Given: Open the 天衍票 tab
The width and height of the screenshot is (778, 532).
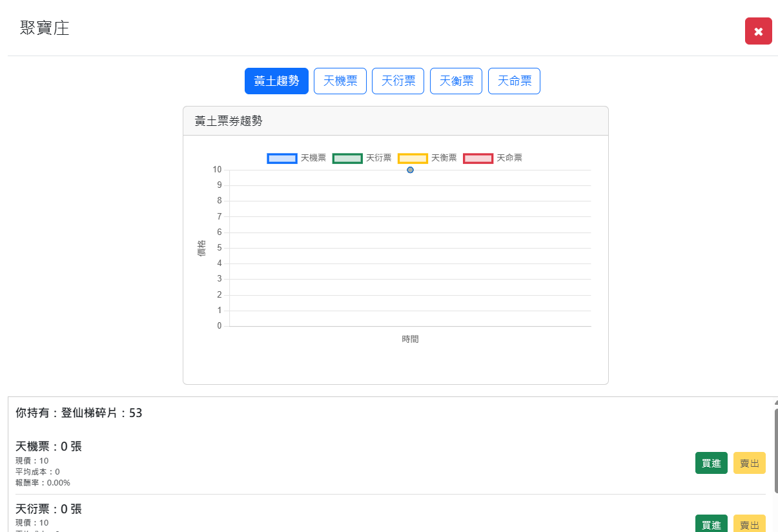Looking at the screenshot, I should click(x=398, y=81).
